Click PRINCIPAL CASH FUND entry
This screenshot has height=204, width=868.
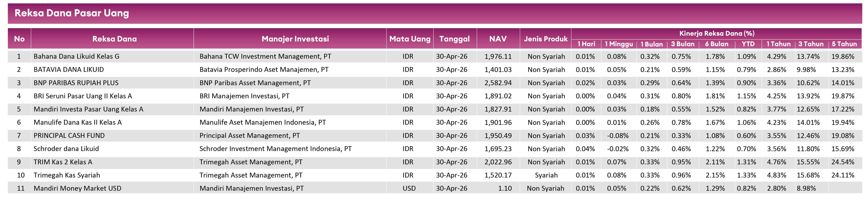pos(69,135)
